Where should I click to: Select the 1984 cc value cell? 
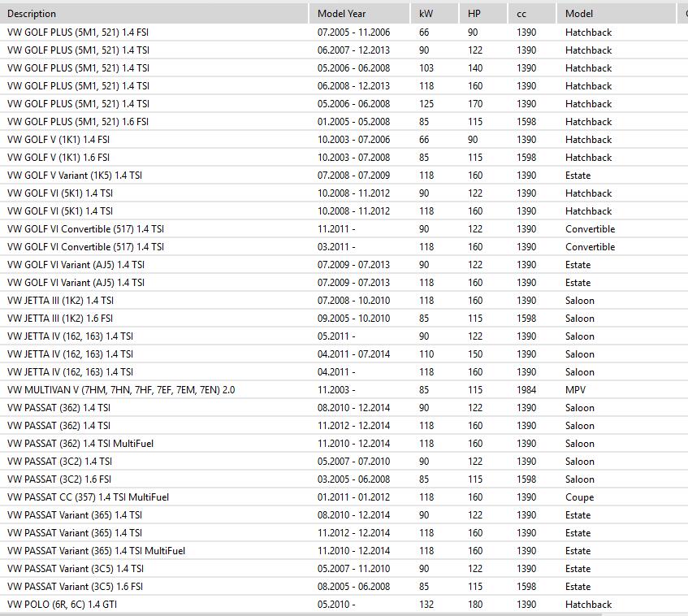[x=526, y=390]
